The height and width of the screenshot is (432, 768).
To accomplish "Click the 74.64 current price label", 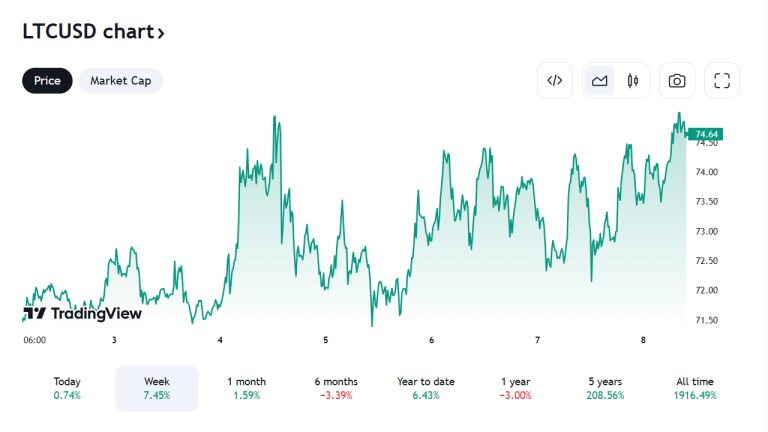I will (x=708, y=134).
